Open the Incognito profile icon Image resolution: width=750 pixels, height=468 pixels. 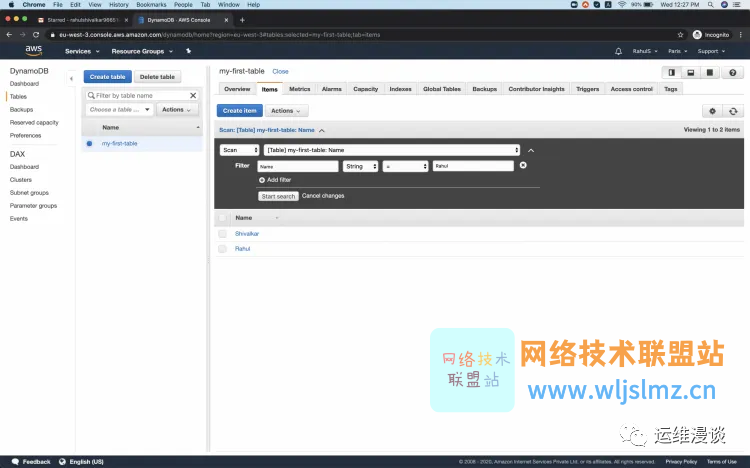[697, 34]
